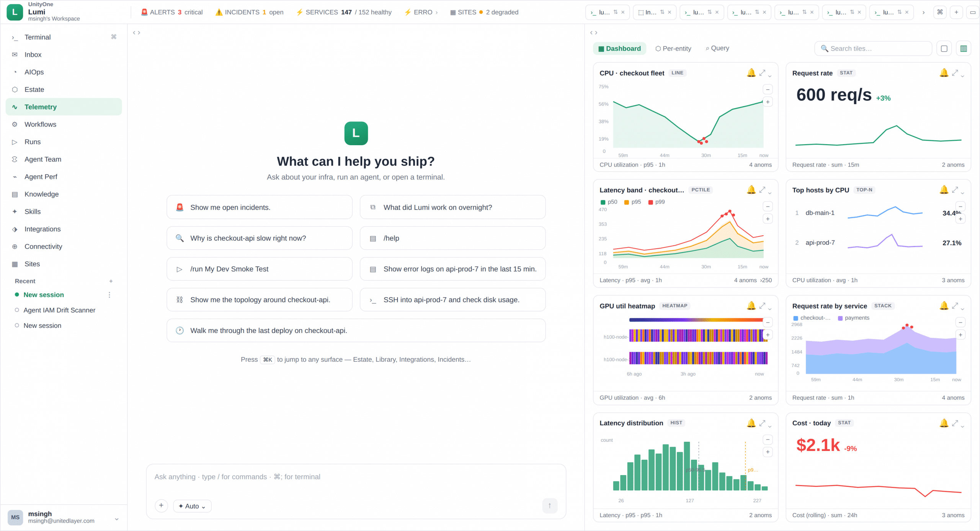Expand the msingh account menu
The height and width of the screenshot is (531, 980).
point(117,519)
